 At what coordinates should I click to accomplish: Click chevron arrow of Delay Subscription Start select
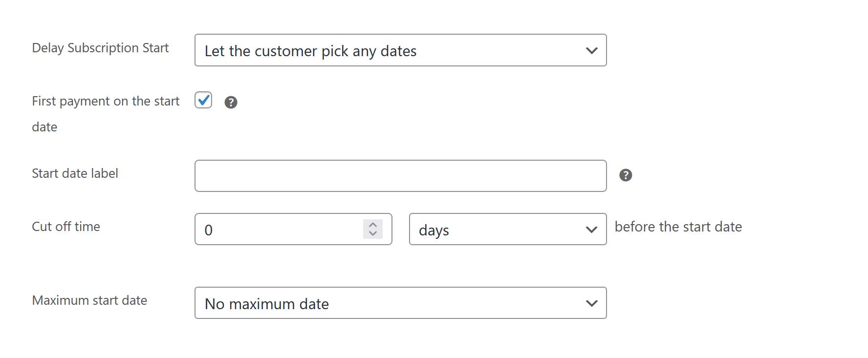click(591, 50)
